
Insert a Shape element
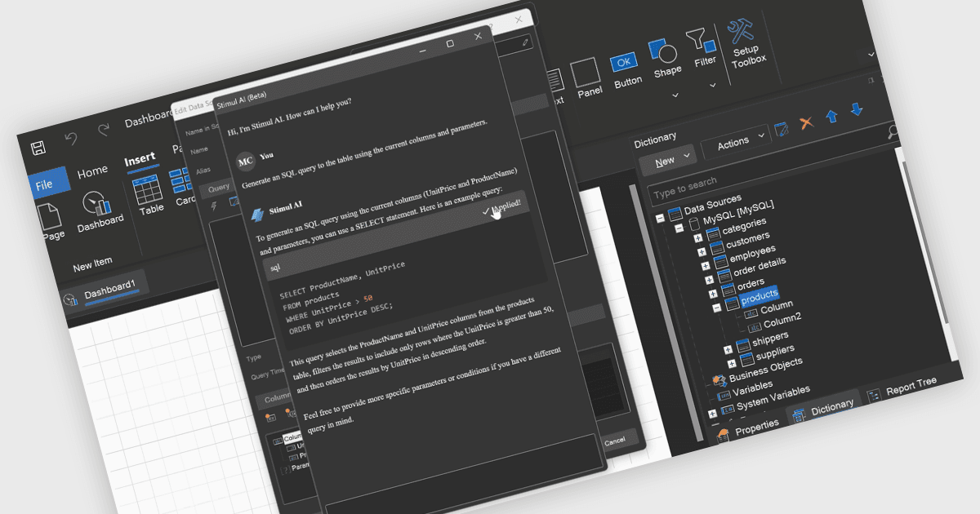pos(665,58)
